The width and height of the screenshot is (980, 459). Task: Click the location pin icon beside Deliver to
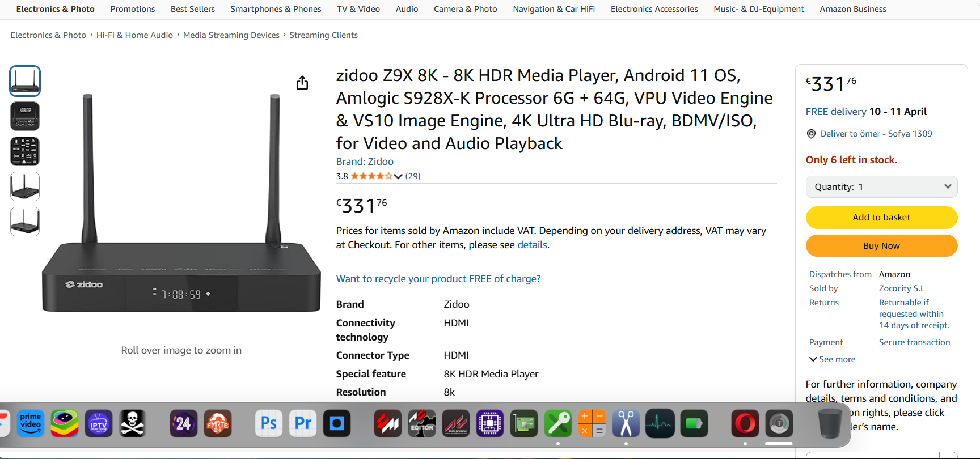(x=811, y=134)
